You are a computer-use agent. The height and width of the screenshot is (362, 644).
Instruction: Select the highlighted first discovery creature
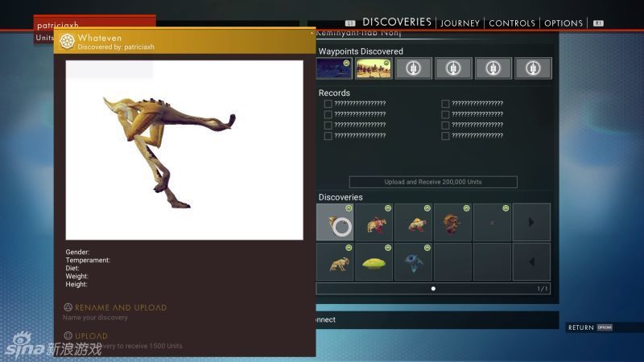(x=335, y=222)
